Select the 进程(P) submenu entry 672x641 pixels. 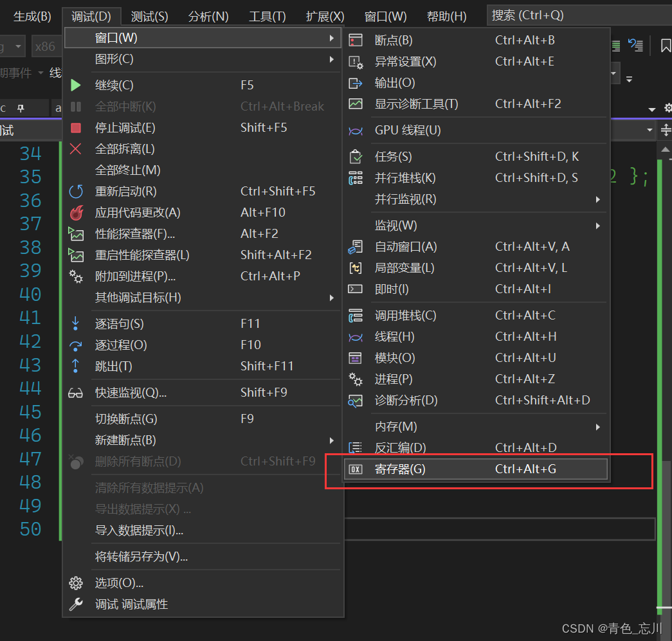click(x=476, y=379)
